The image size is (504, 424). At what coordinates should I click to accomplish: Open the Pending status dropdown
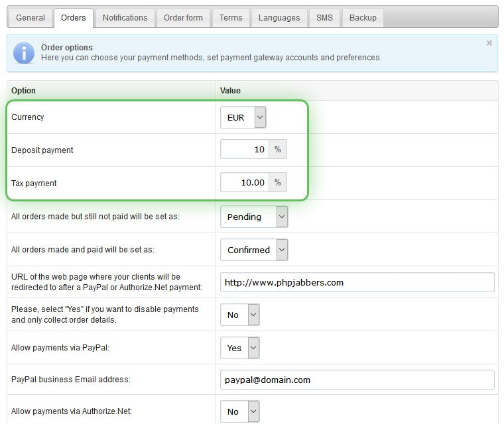pos(254,217)
